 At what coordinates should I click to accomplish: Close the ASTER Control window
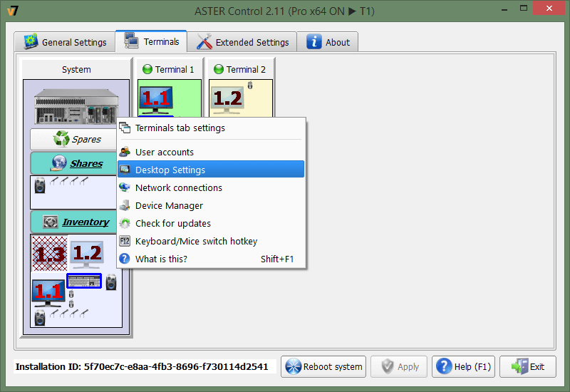point(549,8)
